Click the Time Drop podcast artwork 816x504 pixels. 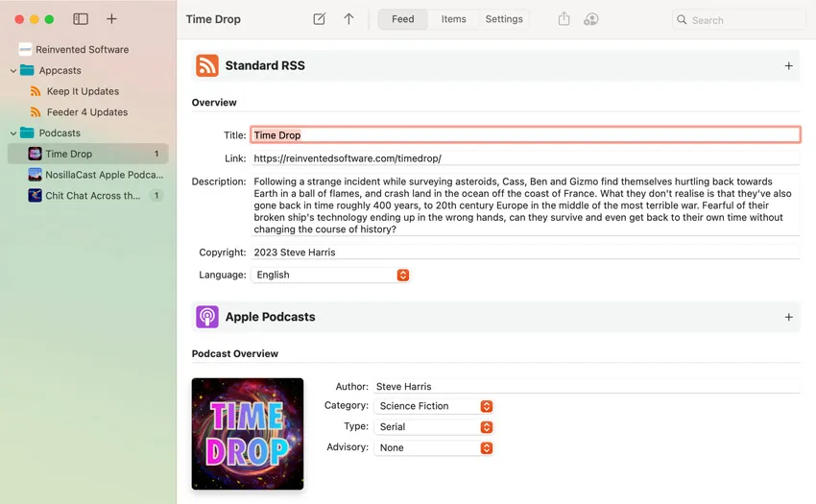248,434
